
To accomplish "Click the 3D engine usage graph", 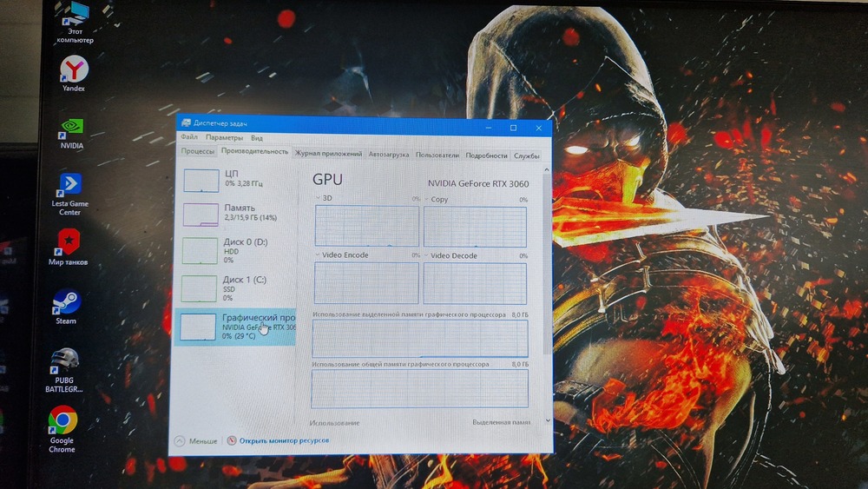I will 366,226.
